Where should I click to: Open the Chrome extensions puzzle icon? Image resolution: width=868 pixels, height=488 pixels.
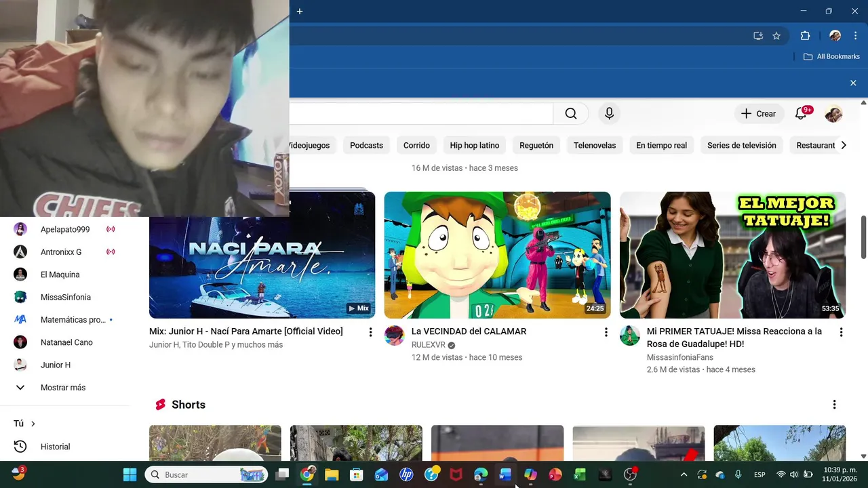[805, 36]
